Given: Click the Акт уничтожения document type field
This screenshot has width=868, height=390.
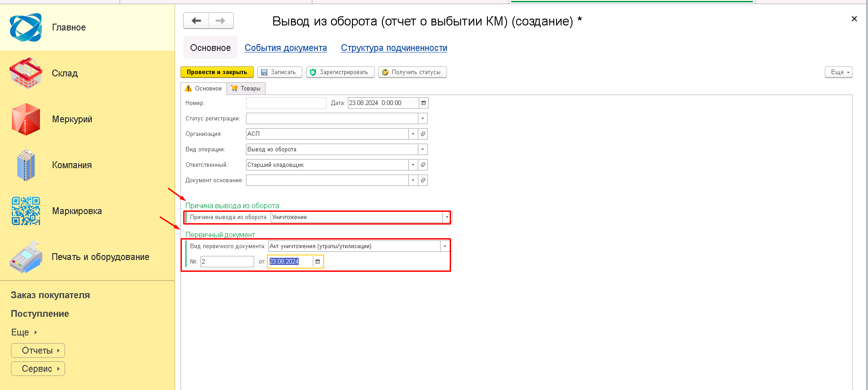Looking at the screenshot, I should click(354, 246).
